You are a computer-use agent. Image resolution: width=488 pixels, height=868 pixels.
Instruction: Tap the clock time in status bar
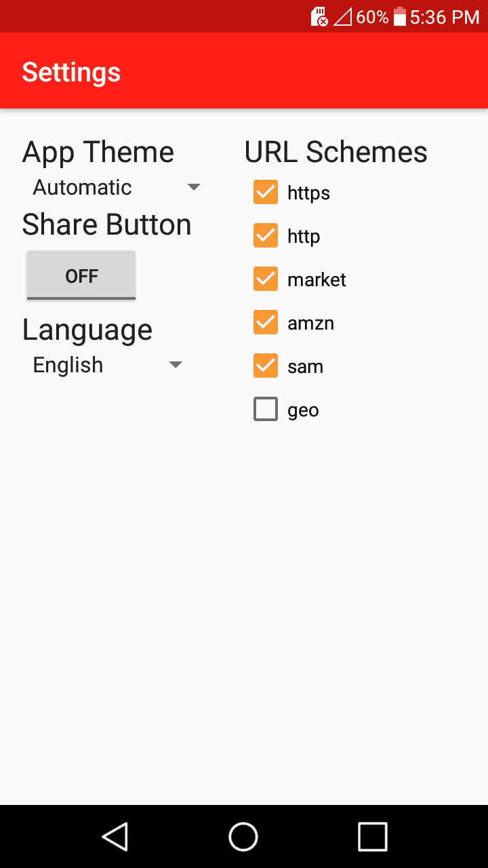pos(445,17)
